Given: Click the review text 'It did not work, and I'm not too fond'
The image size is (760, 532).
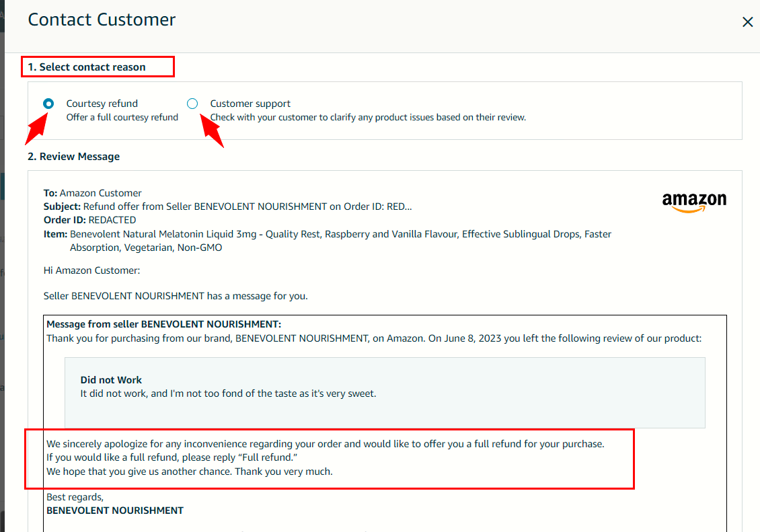Looking at the screenshot, I should pos(228,393).
